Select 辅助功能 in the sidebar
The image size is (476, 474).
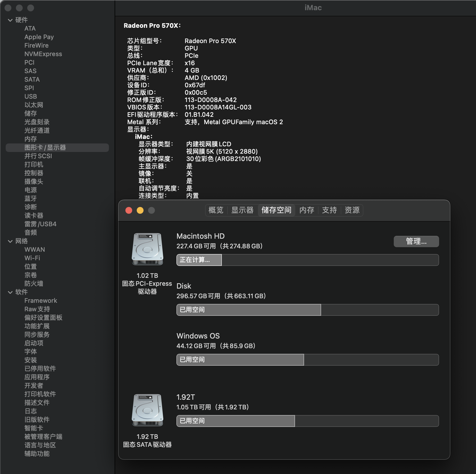(x=37, y=454)
